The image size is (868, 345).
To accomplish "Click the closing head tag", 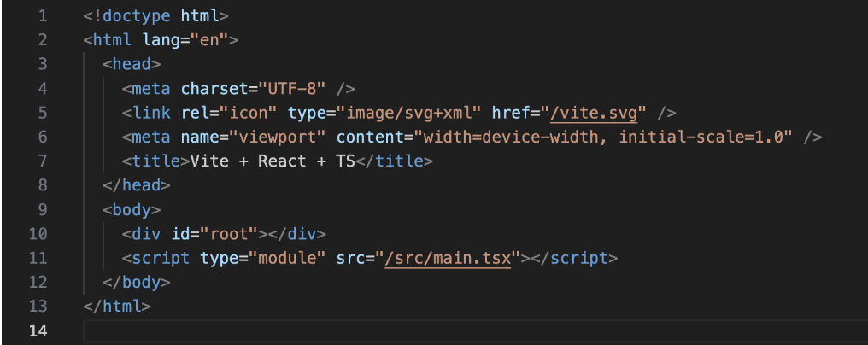I will point(136,185).
